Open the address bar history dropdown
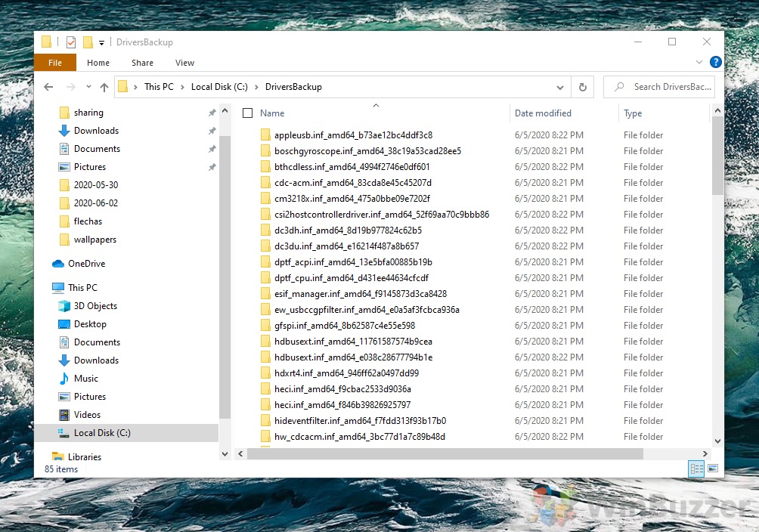Image resolution: width=759 pixels, height=532 pixels. 560,87
